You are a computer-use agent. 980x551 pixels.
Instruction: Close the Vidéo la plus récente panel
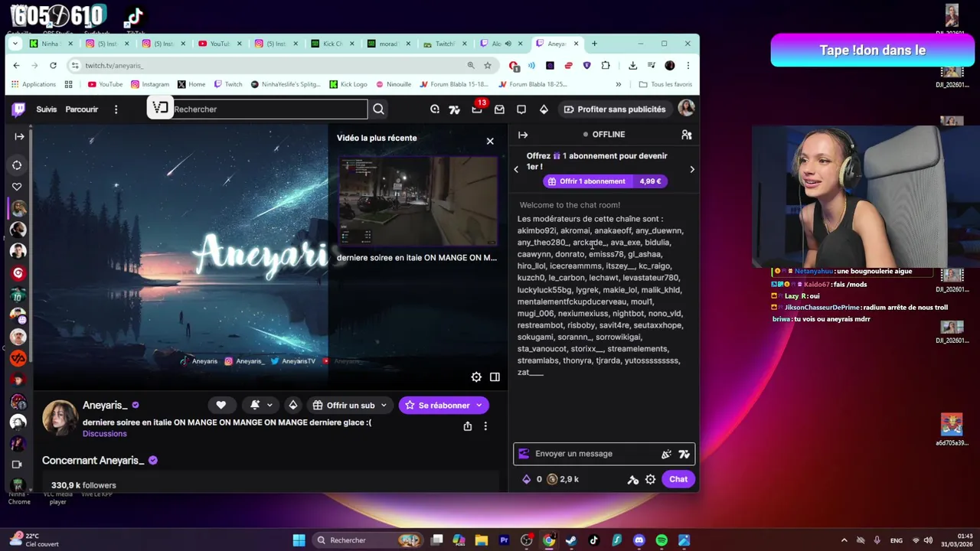coord(490,141)
